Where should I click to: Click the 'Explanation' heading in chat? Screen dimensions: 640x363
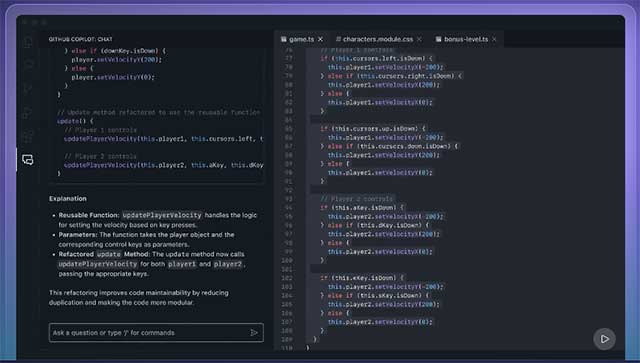pyautogui.click(x=68, y=199)
